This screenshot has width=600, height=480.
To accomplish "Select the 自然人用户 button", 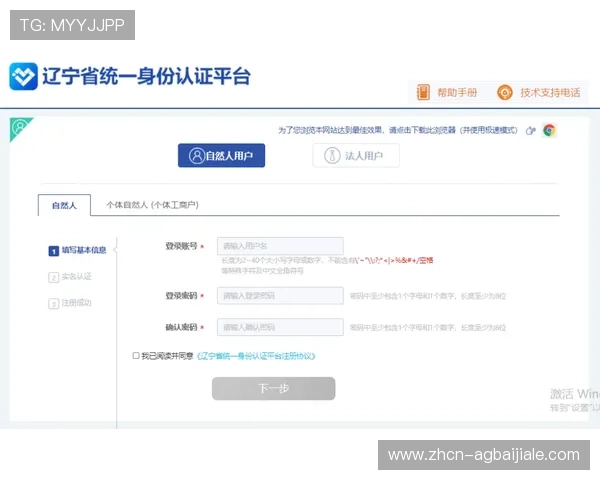I will pyautogui.click(x=221, y=155).
